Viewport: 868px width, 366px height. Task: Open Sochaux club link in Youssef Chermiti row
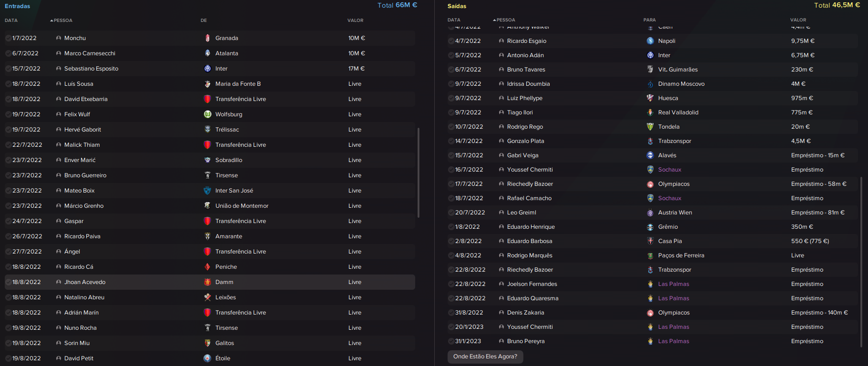(670, 170)
